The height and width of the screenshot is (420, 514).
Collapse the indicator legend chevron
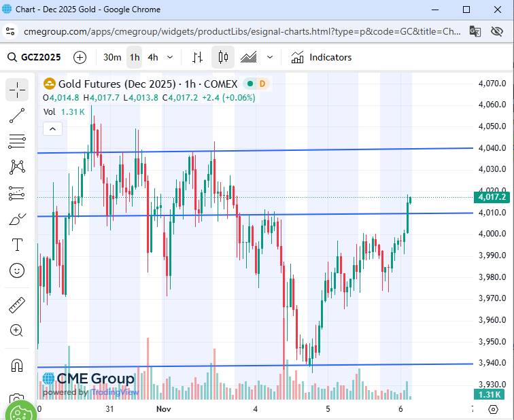point(52,128)
